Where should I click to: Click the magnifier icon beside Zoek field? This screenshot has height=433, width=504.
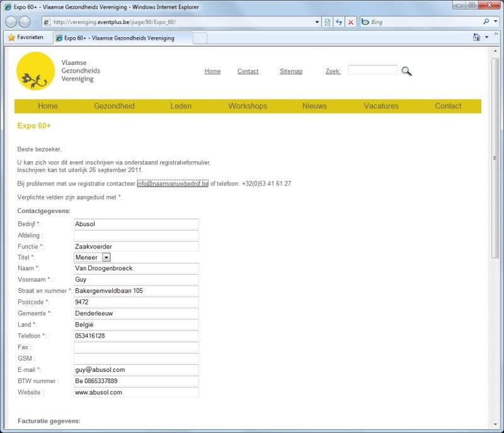[406, 71]
